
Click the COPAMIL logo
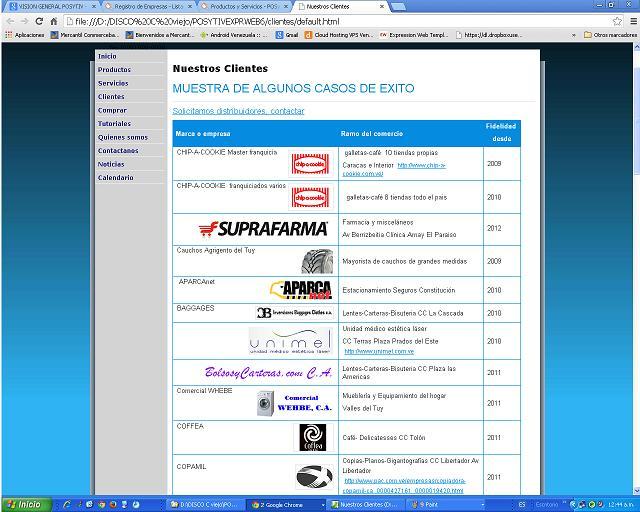coord(314,476)
